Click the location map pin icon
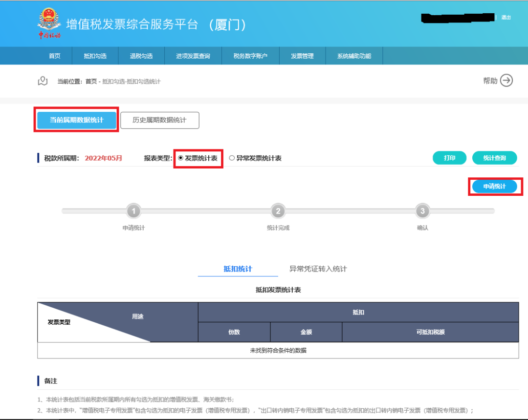Screen dimensions: 528x420 point(43,81)
